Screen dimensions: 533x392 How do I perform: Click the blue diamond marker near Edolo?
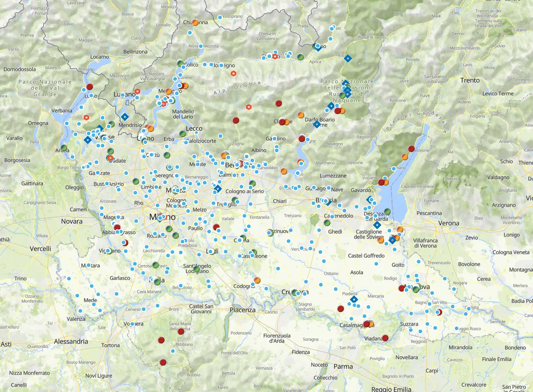tap(347, 58)
